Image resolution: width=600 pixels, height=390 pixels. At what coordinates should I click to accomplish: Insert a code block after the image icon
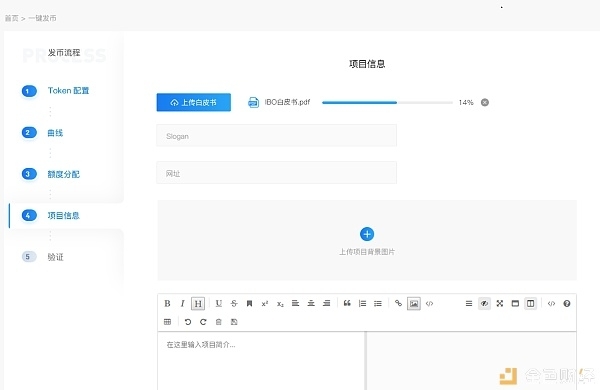tap(429, 304)
